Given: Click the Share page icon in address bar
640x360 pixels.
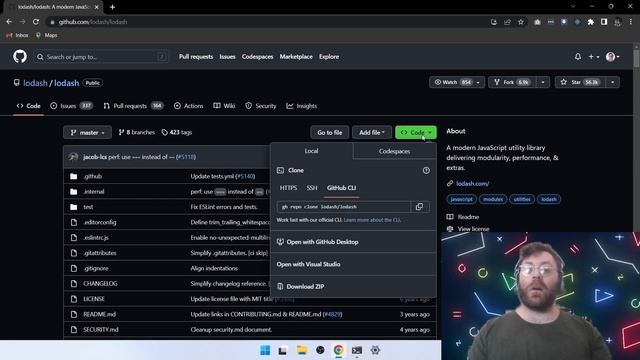Looking at the screenshot, I should tap(507, 22).
